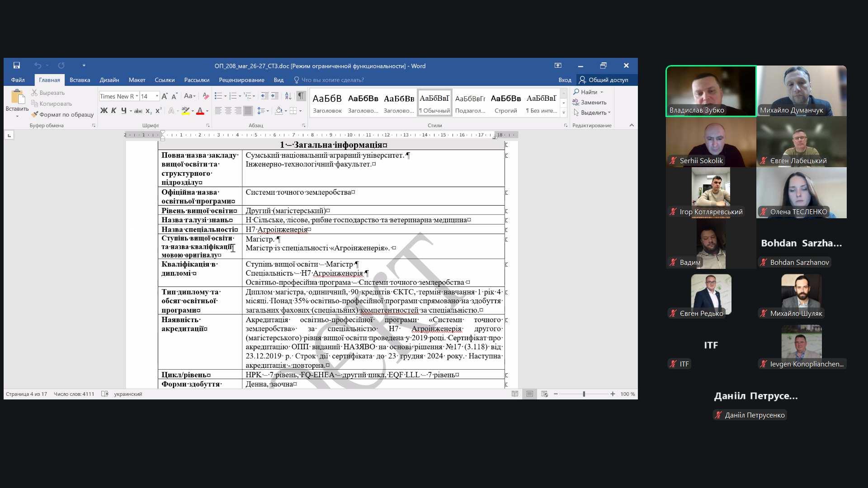Expand the bullet list options arrow

click(x=225, y=96)
